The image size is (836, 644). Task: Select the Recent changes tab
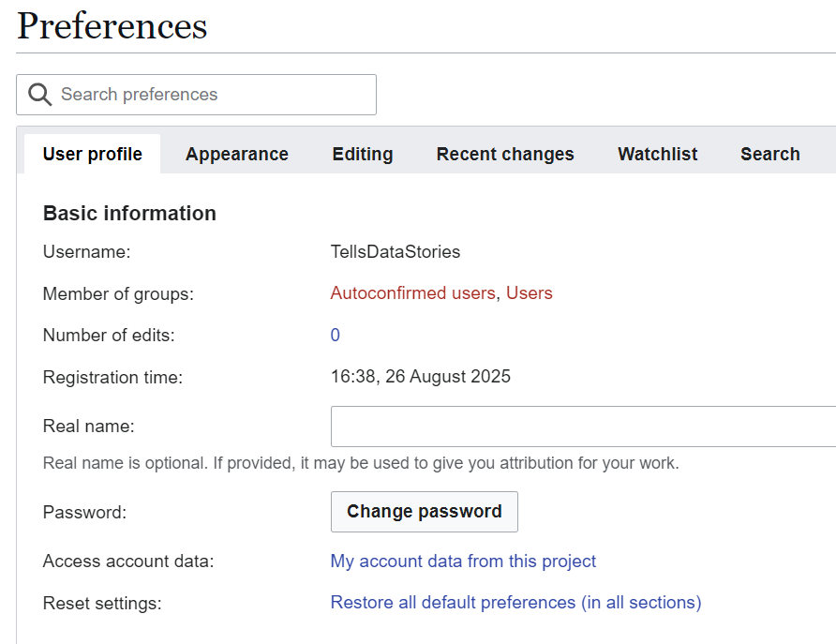point(505,155)
